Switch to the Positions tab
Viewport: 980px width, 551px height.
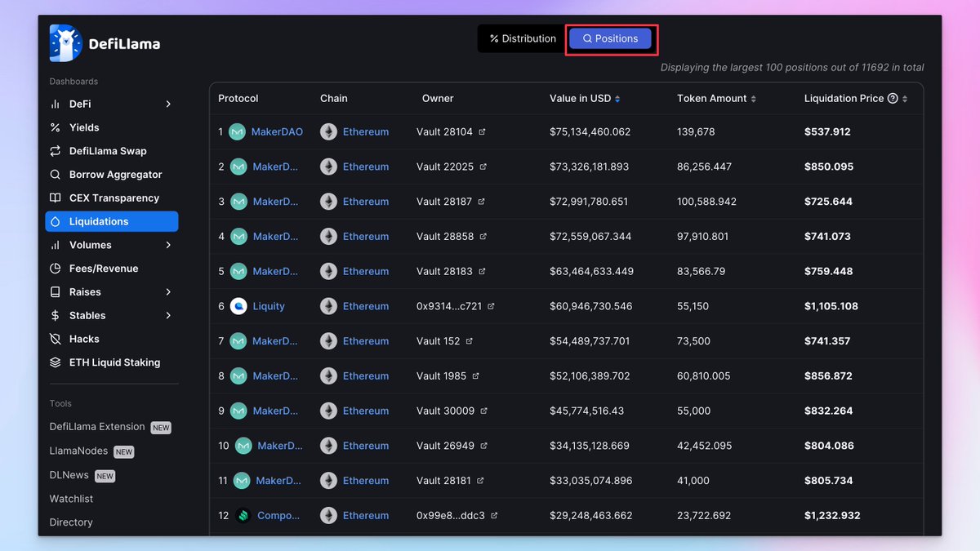coord(610,38)
